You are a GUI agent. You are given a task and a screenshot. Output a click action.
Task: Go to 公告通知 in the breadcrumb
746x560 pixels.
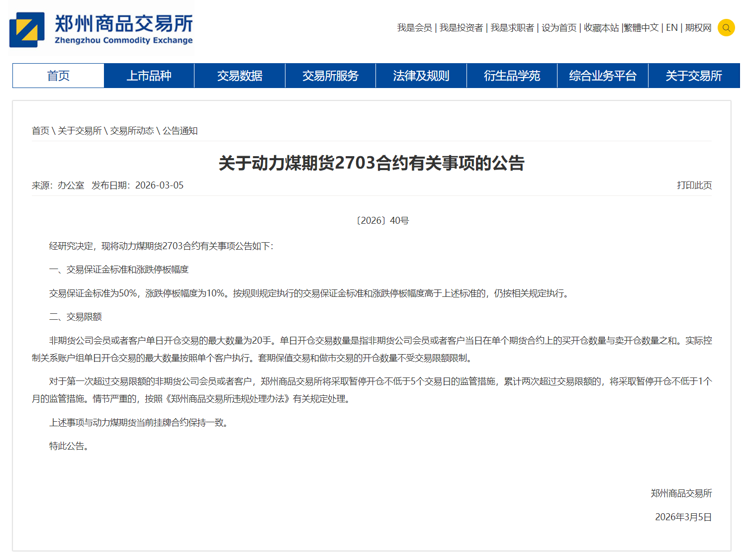coord(180,131)
